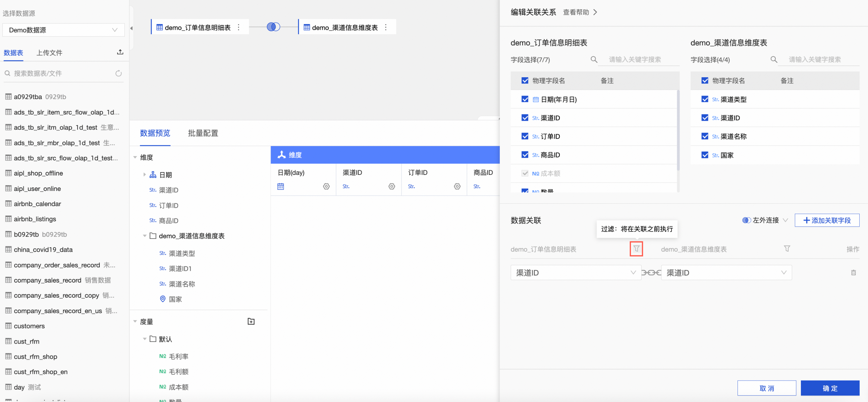This screenshot has height=402, width=868.
Task: Click 添加关联字段 button
Action: [x=827, y=220]
